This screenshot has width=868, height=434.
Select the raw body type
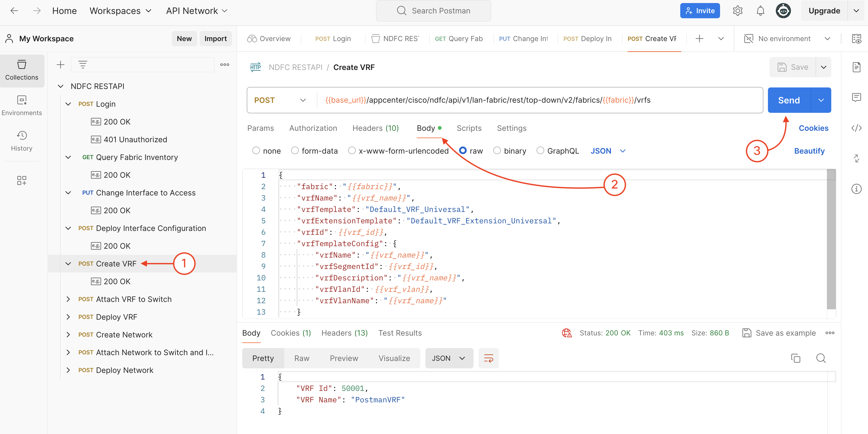click(463, 151)
